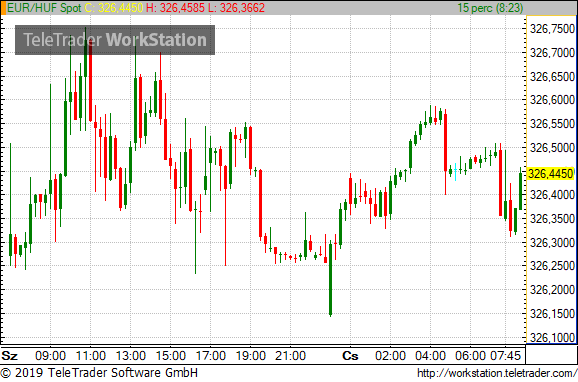Screen dimensions: 578x382
Task: Click the 13:00 time axis label
Action: 130,356
